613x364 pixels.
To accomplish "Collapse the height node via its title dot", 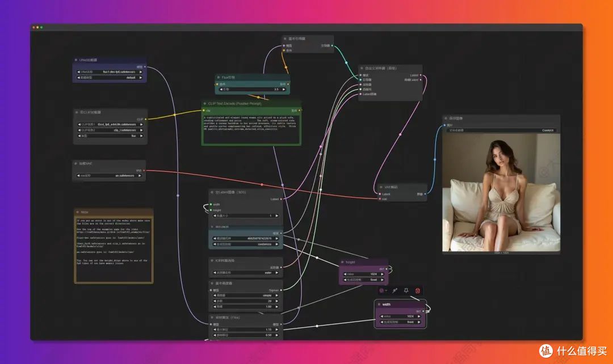I will tap(342, 262).
